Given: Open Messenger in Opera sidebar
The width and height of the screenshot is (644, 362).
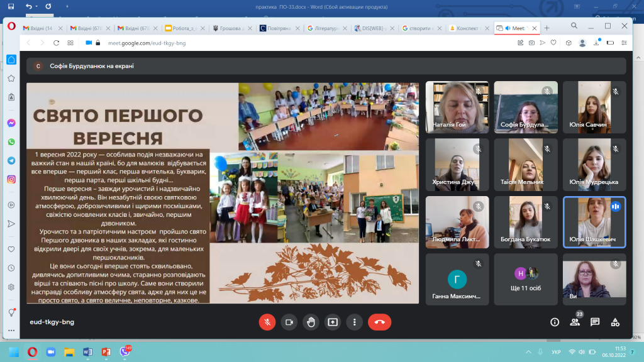Looking at the screenshot, I should point(11,123).
